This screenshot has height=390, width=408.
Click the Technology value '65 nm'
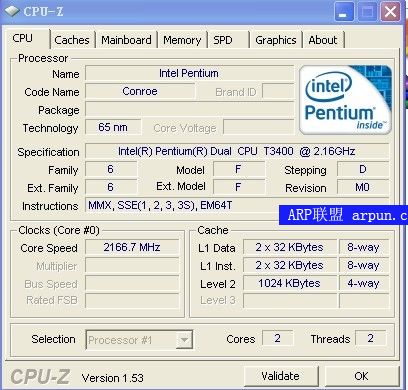pos(113,127)
